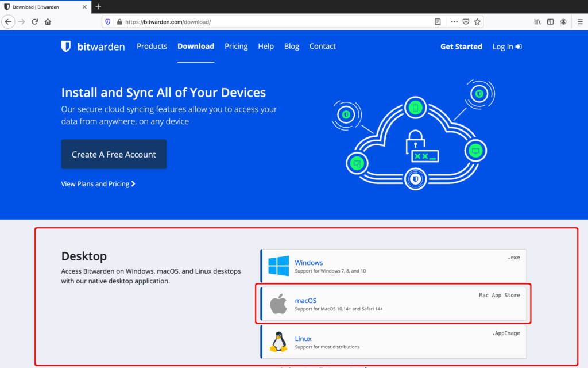This screenshot has height=368, width=588.
Task: Open the Blog navigation item
Action: pyautogui.click(x=291, y=46)
